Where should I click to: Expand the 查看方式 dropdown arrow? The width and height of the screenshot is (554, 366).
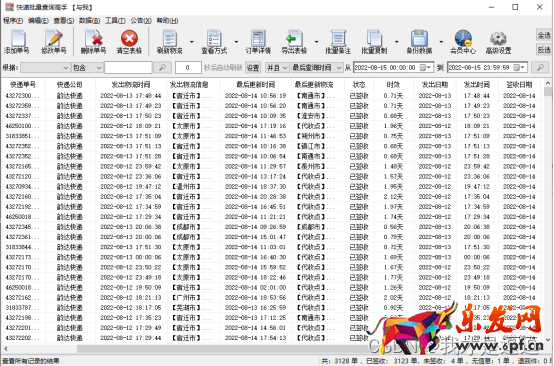236,42
